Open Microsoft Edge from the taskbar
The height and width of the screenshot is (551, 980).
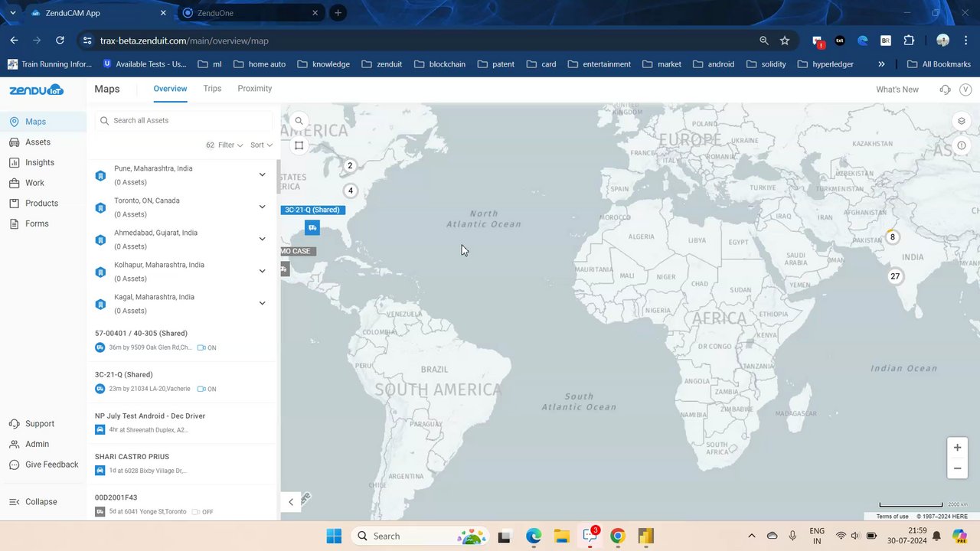[x=534, y=536]
